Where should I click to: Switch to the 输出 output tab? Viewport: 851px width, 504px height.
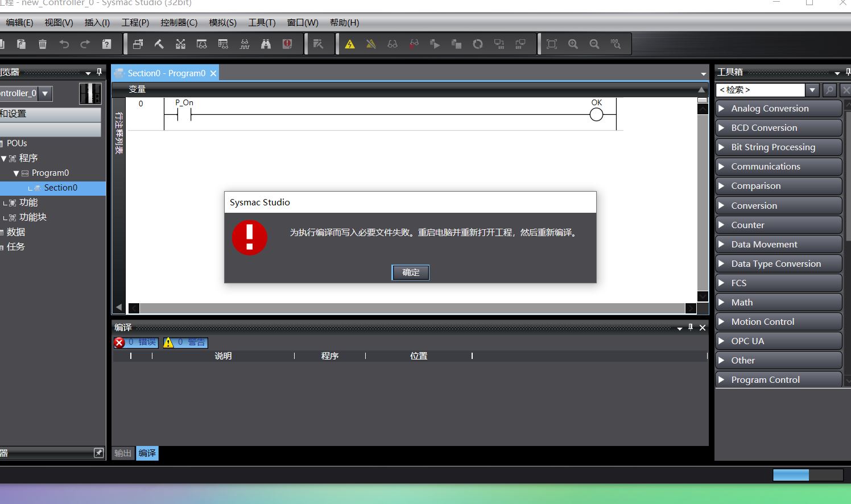coord(123,453)
